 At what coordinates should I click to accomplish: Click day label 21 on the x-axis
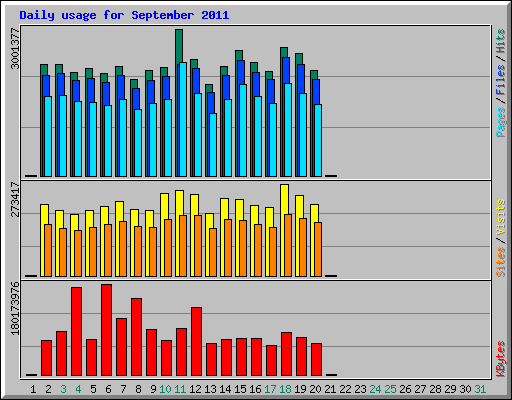coord(330,389)
